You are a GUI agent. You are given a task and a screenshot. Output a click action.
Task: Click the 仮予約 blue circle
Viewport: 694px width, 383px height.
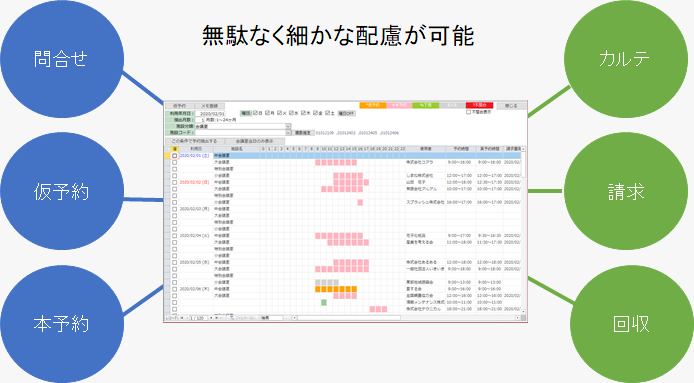(x=62, y=191)
